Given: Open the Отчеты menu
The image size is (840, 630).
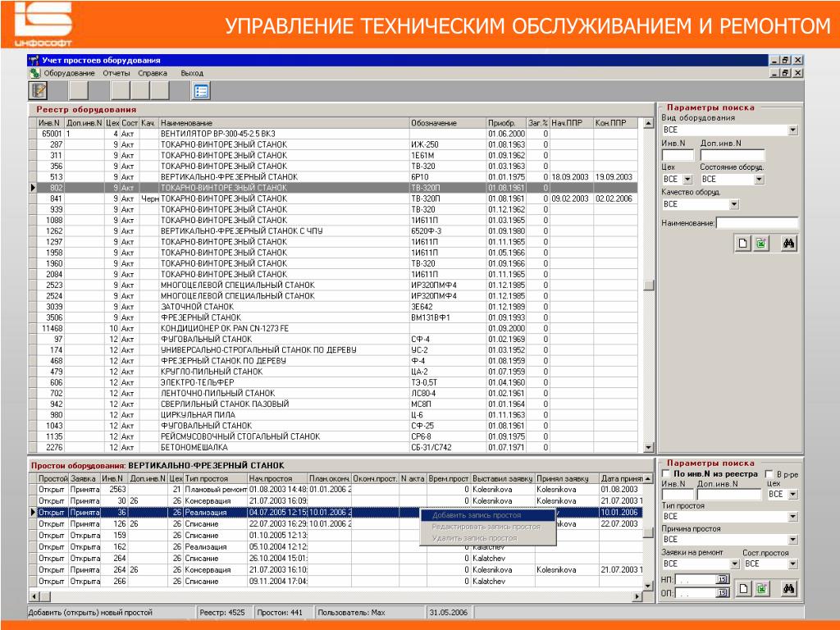Looking at the screenshot, I should [x=116, y=73].
